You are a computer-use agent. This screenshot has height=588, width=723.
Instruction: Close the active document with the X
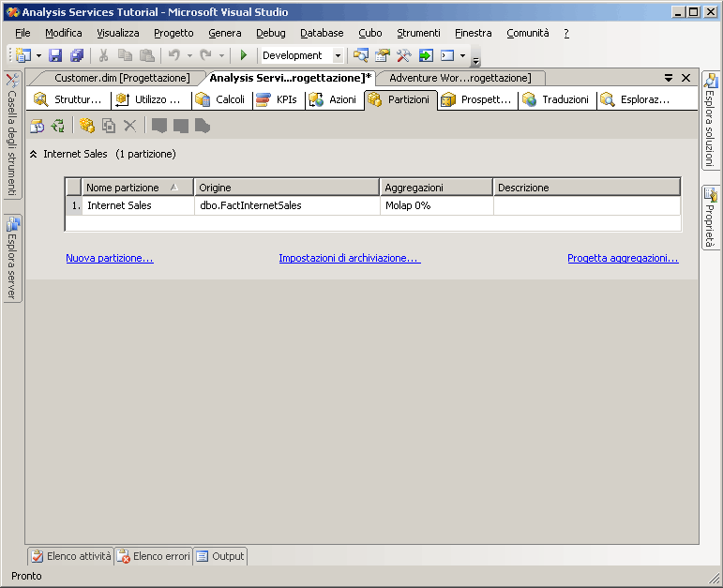(686, 78)
